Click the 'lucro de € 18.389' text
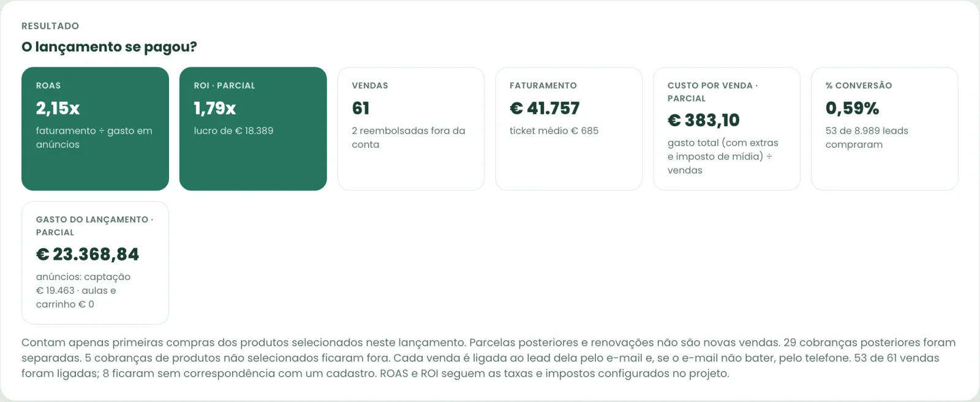Screen dimensions: 980x402 point(233,131)
